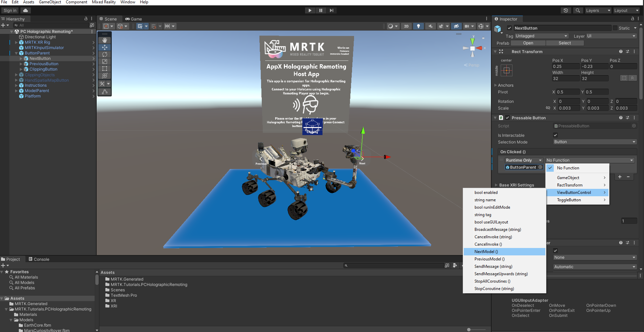Uncheck Is Interactable on Pressable Button
This screenshot has height=332, width=644.
555,135
